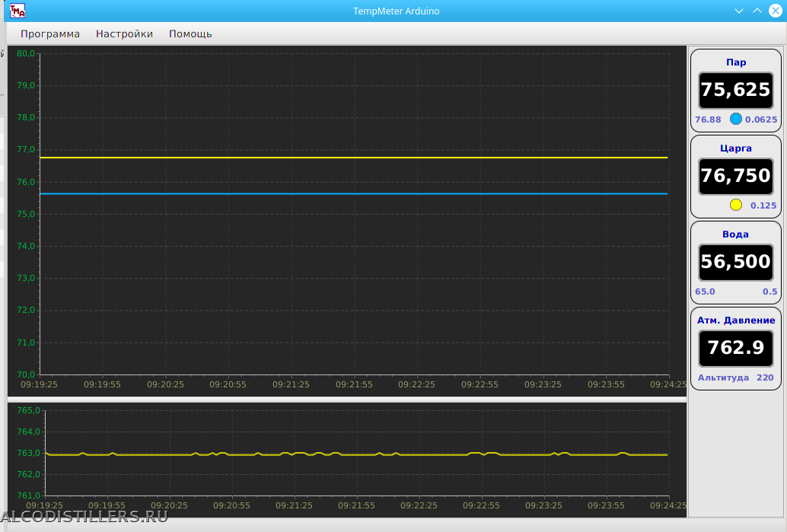This screenshot has height=532, width=787.
Task: Select the 0.0625 value under Пар
Action: (761, 119)
